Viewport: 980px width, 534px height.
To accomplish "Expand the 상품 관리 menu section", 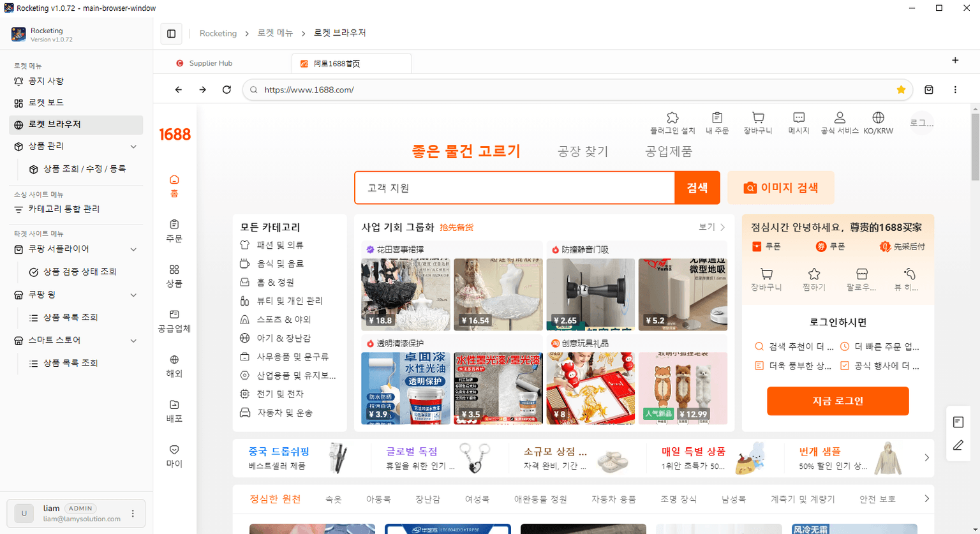I will coord(75,146).
